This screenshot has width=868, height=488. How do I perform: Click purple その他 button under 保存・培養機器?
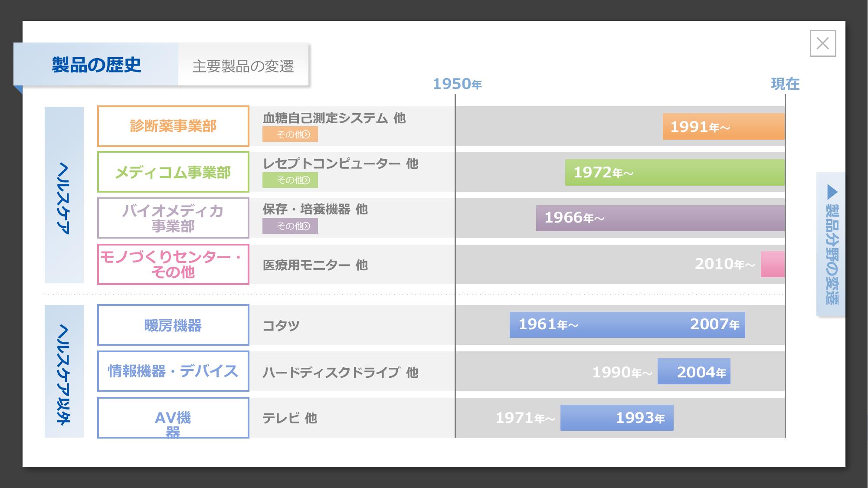coord(290,226)
